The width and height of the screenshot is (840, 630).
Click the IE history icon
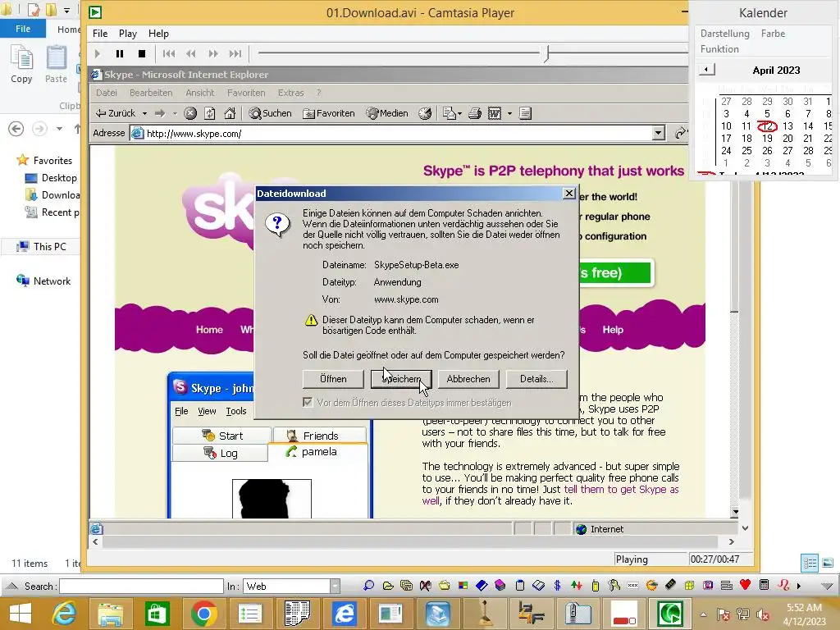click(425, 113)
